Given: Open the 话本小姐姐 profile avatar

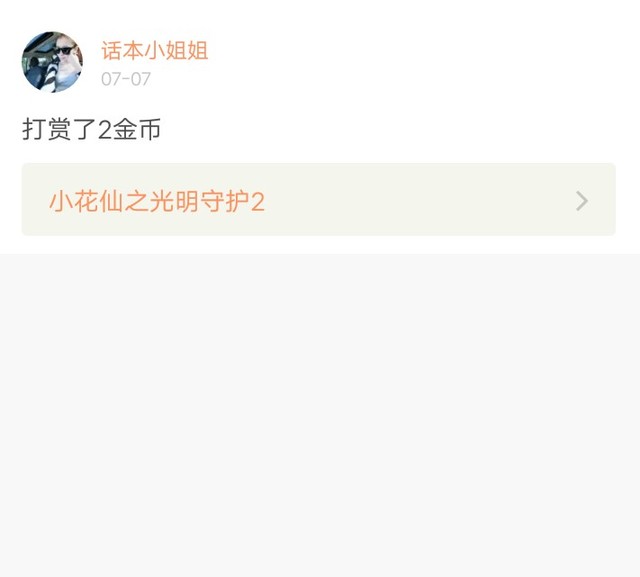Looking at the screenshot, I should [52, 62].
